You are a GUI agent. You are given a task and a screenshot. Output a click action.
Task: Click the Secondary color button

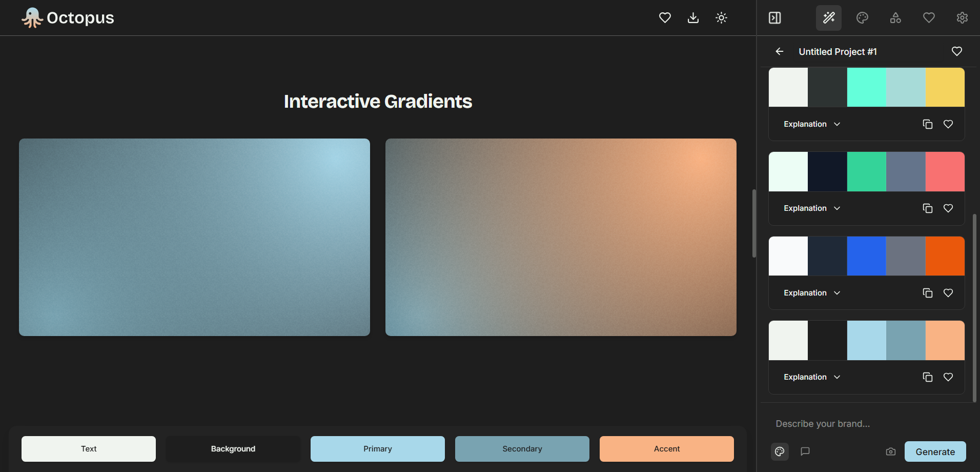(x=522, y=449)
